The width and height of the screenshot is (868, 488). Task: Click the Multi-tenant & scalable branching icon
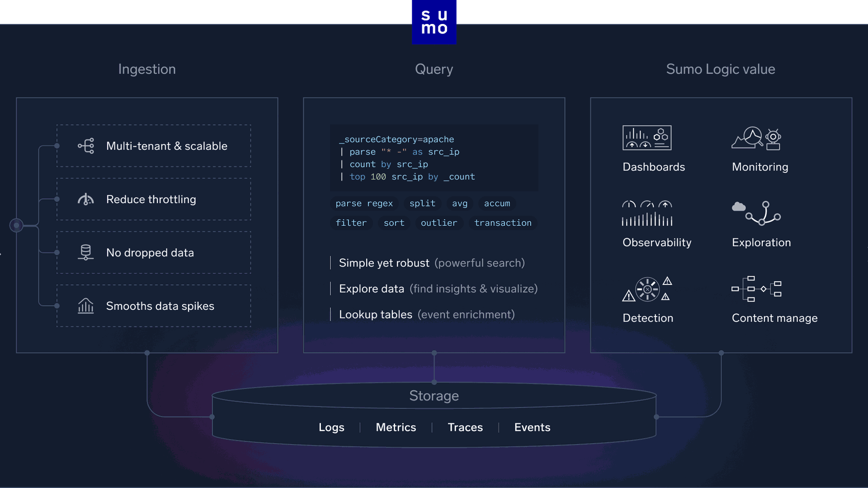click(86, 146)
